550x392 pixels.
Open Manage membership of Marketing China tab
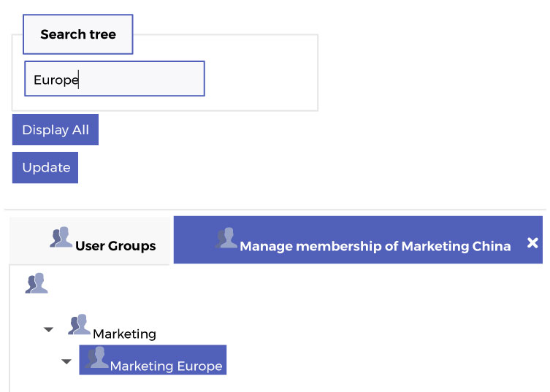click(358, 240)
